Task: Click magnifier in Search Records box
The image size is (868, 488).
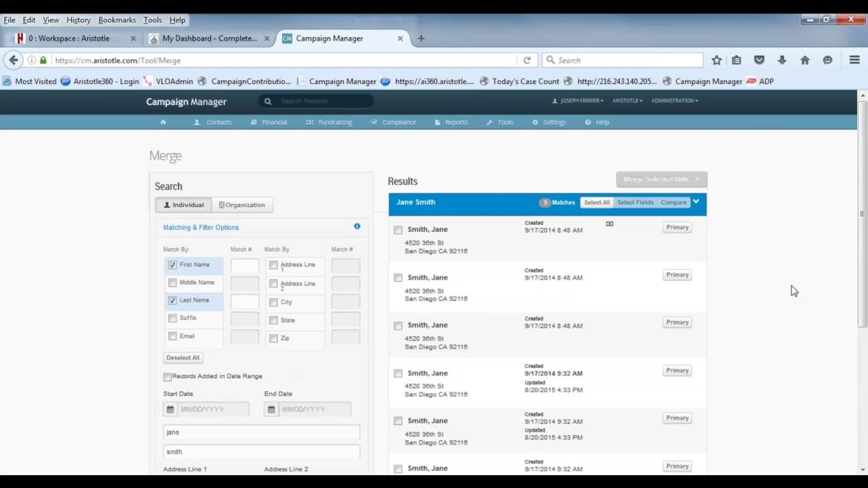Action: [x=268, y=101]
